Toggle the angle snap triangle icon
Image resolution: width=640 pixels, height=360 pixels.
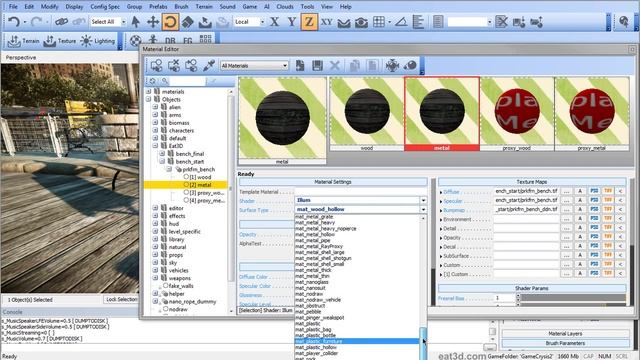[x=401, y=22]
